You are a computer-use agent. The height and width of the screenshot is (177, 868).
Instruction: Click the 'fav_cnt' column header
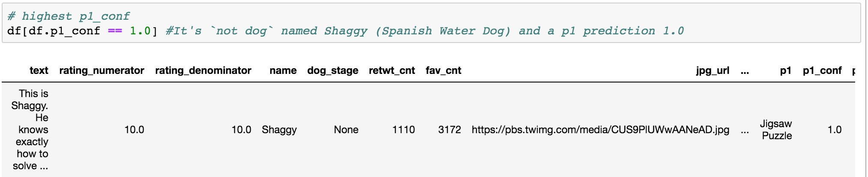443,70
